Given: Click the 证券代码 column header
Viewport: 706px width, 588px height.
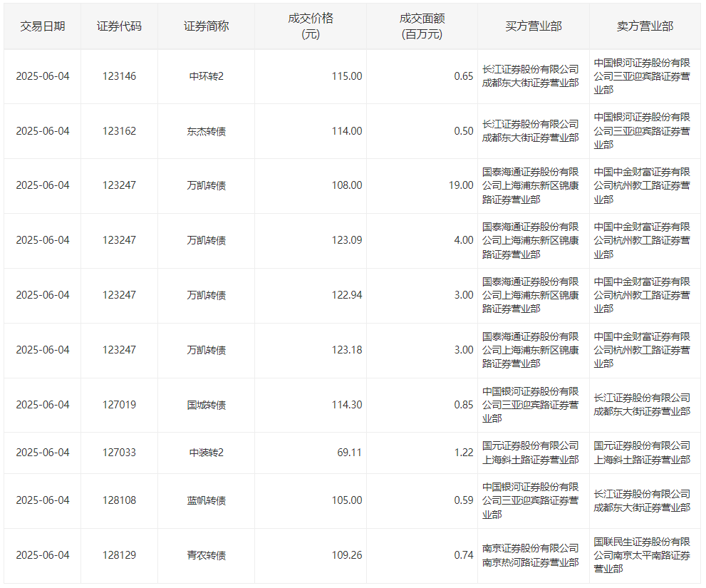Looking at the screenshot, I should 119,26.
